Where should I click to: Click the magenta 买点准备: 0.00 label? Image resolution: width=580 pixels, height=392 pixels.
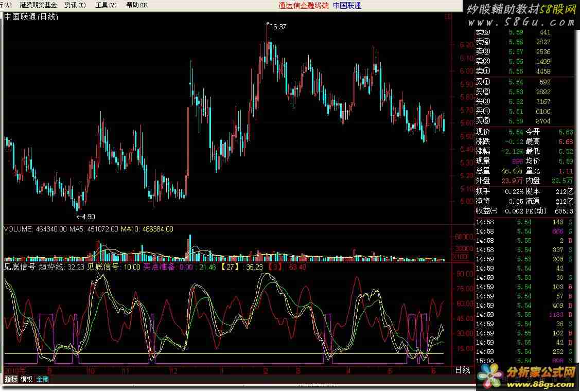coord(168,267)
